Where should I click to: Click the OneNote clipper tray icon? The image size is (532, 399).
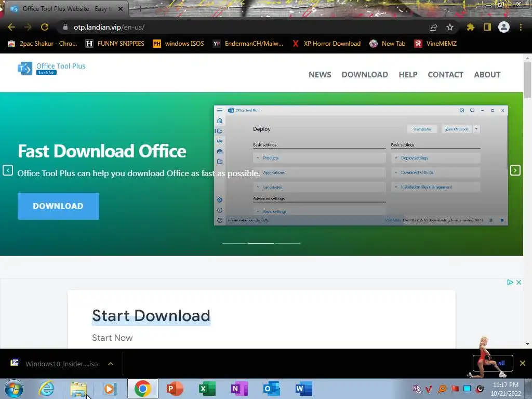point(417,389)
